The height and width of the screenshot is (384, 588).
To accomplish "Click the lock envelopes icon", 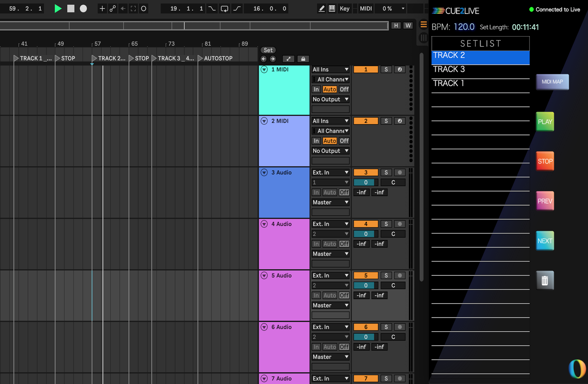I will point(303,59).
